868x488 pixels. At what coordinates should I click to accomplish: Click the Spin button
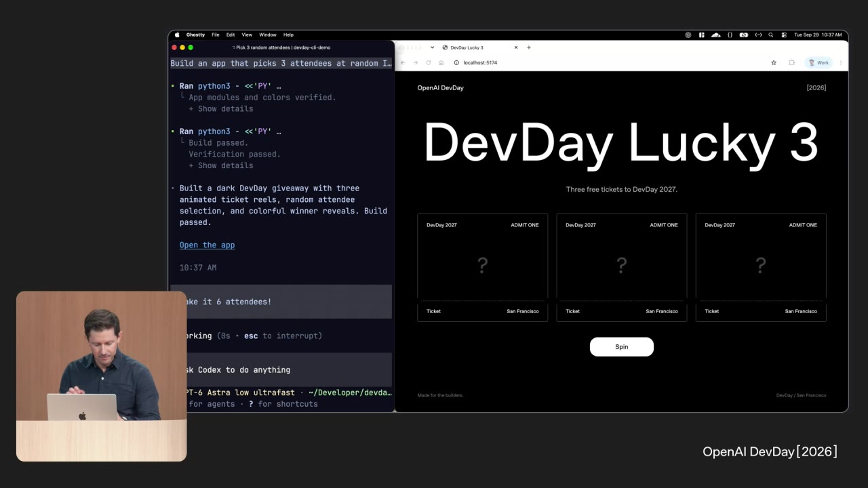point(622,346)
